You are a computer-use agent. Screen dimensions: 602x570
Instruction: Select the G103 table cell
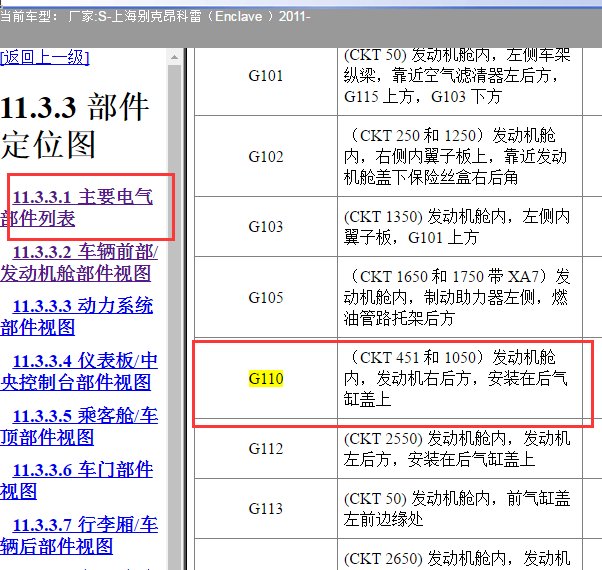point(266,226)
